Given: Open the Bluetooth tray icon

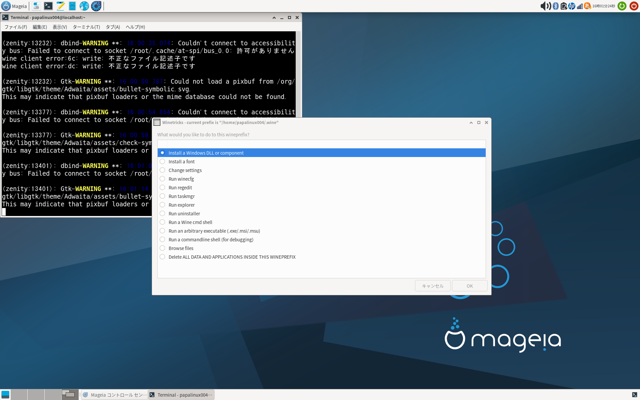Looking at the screenshot, I should 556,6.
